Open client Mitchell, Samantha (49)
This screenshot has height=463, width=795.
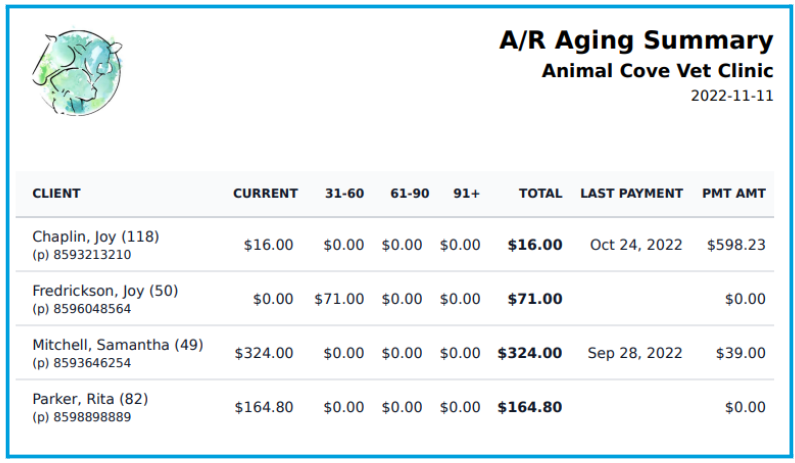pos(118,345)
